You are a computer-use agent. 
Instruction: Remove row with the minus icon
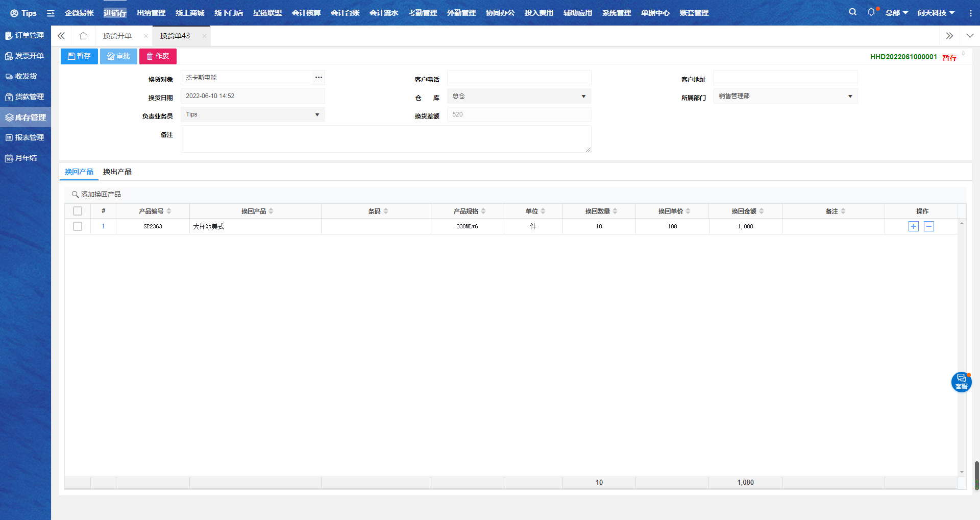pyautogui.click(x=929, y=226)
